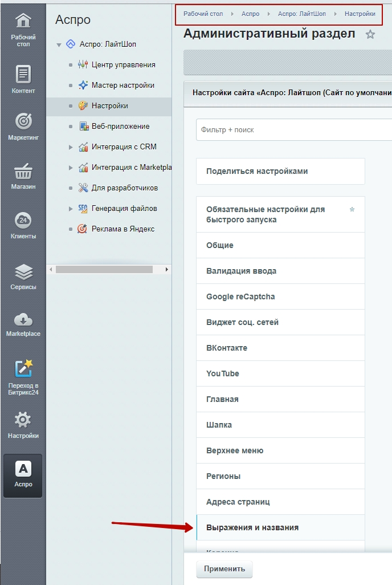Open the Магазин basket icon
Image resolution: width=392 pixels, height=585 pixels.
[x=23, y=171]
